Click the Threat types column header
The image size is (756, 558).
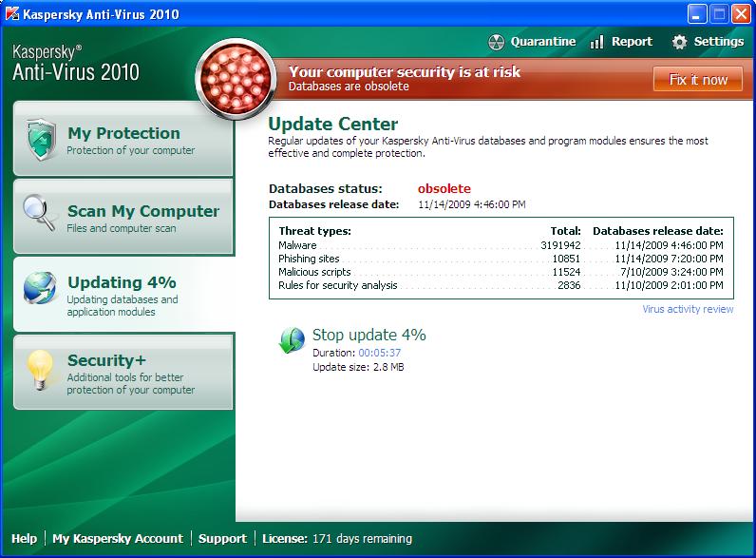tap(314, 231)
